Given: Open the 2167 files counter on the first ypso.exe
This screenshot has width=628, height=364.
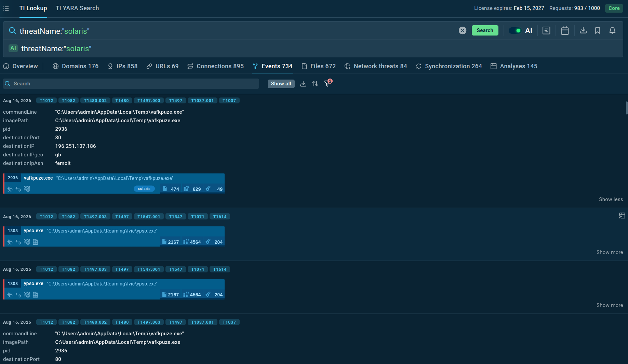Looking at the screenshot, I should [171, 242].
